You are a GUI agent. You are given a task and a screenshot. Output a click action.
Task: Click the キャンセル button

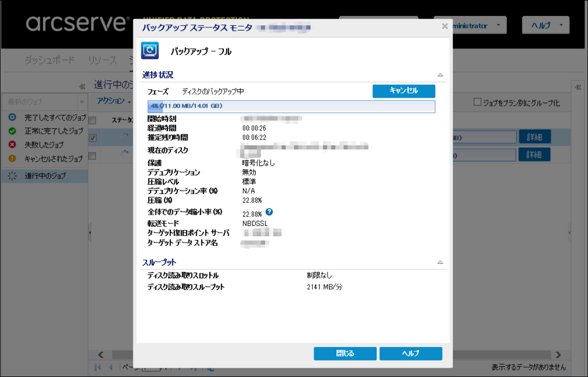404,91
